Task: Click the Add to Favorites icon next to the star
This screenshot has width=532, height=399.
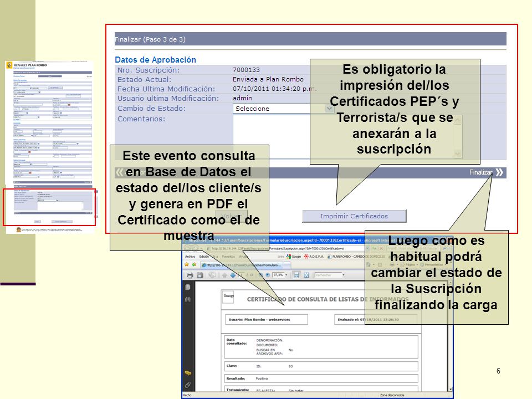Action: click(194, 265)
